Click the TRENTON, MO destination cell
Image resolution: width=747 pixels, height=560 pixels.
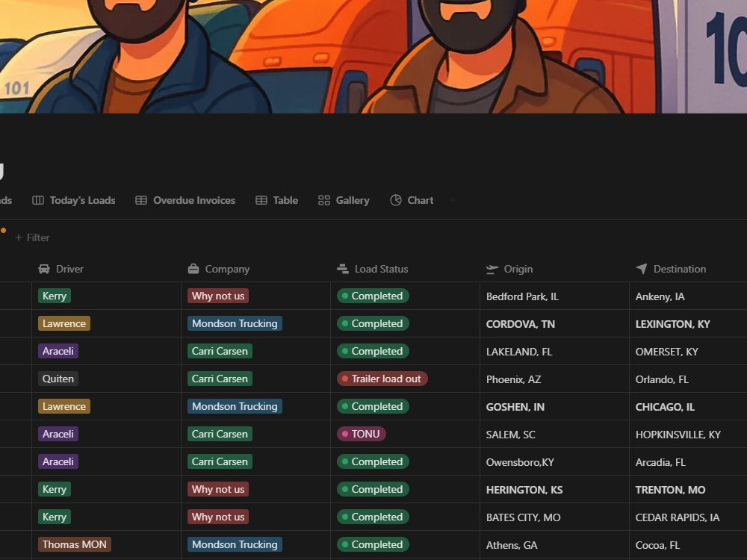click(689, 490)
